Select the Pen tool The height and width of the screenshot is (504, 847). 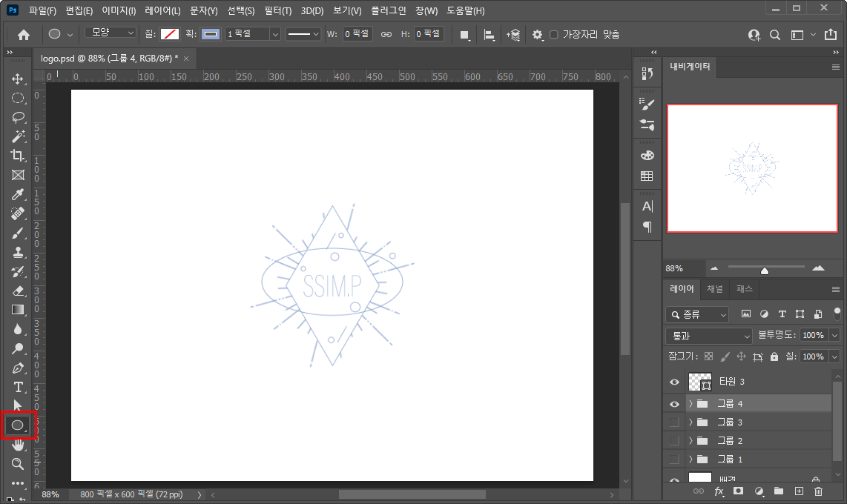pyautogui.click(x=18, y=368)
